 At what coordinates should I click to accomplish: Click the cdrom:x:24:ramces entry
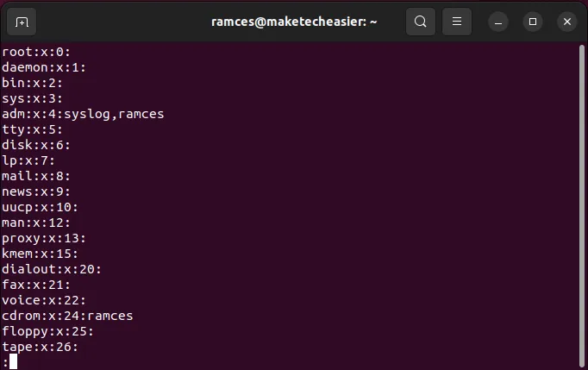67,316
